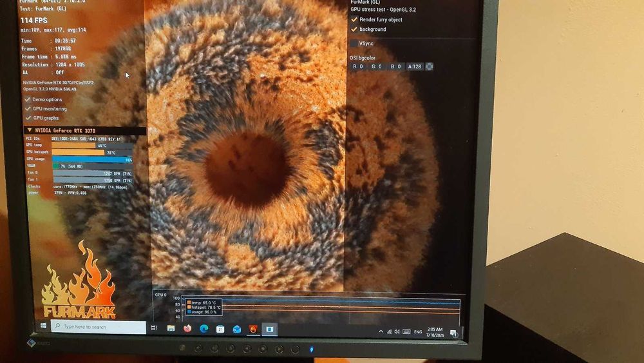The height and width of the screenshot is (363, 644).
Task: Click the Frame time row
Action: coord(49,56)
